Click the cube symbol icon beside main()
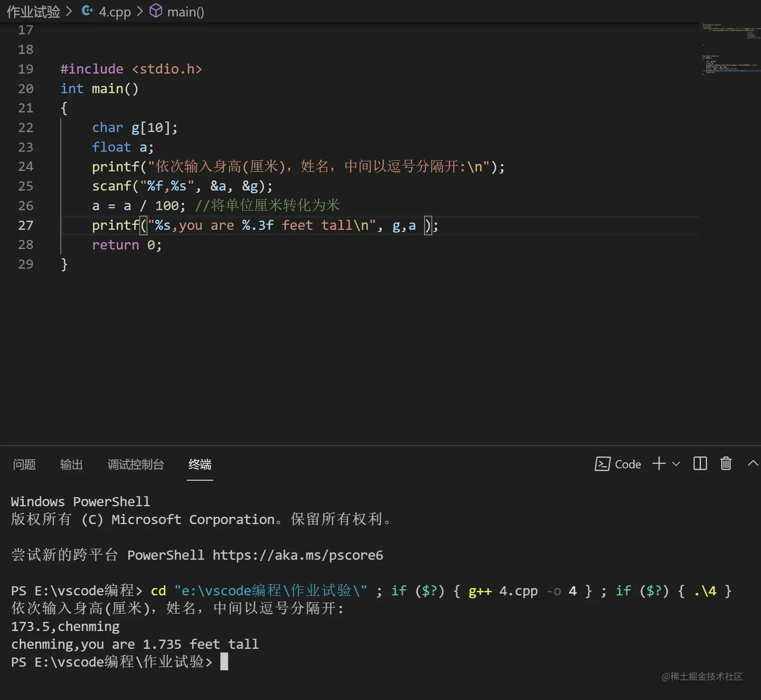761x700 pixels. [156, 11]
